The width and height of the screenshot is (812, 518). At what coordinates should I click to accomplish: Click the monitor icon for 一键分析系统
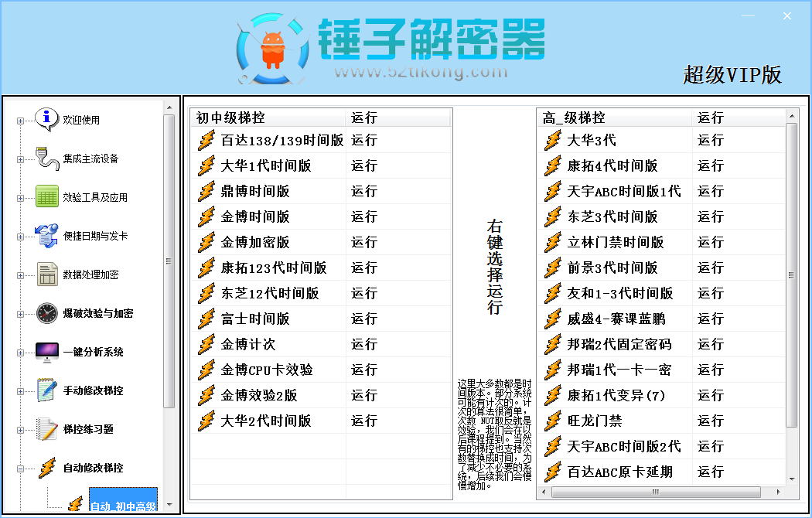(47, 352)
